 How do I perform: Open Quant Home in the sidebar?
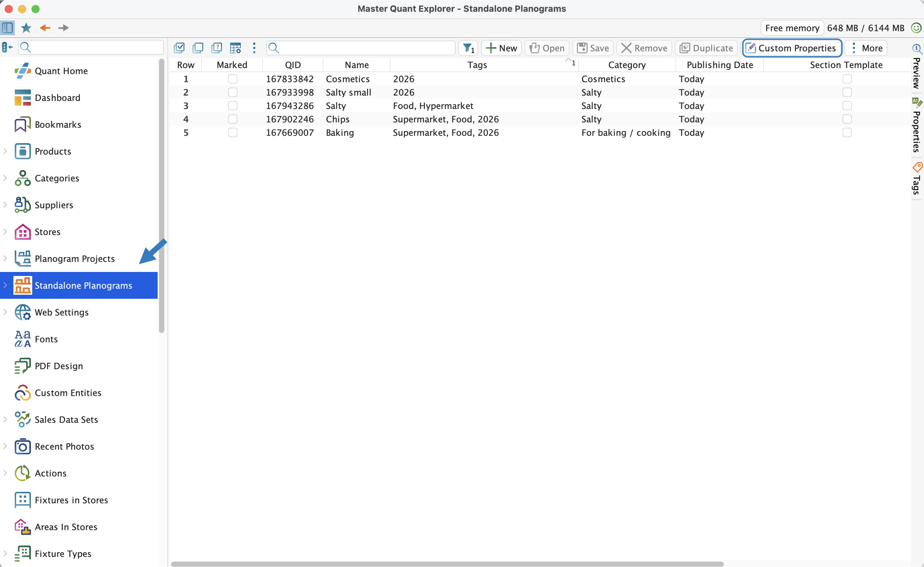[61, 71]
